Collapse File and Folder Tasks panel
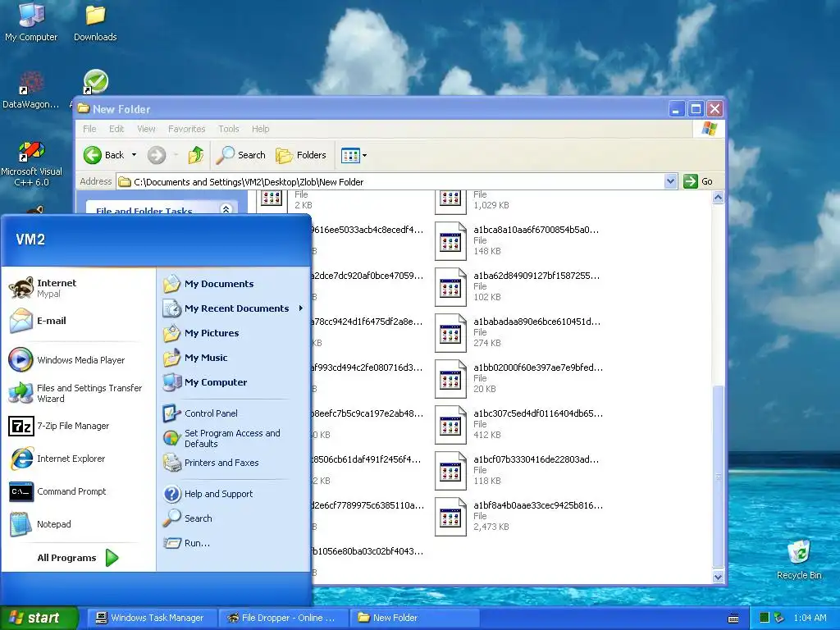840x630 pixels. click(226, 209)
